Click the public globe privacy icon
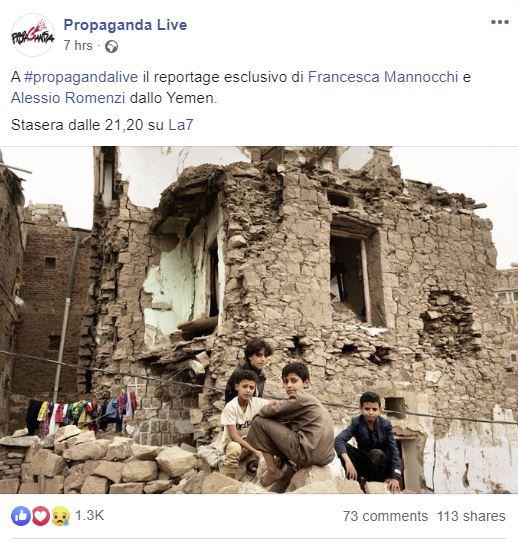This screenshot has width=518, height=542. [111, 46]
